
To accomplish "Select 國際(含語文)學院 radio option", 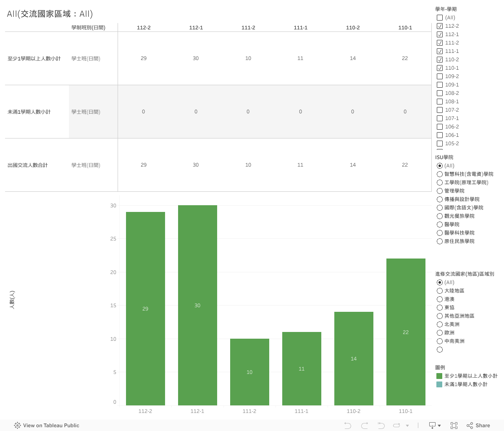I will [440, 208].
